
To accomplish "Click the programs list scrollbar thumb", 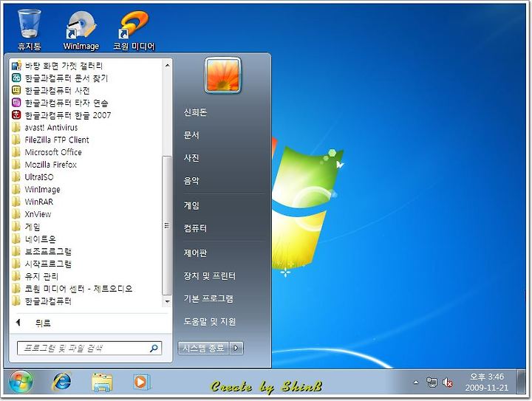I will 166,225.
